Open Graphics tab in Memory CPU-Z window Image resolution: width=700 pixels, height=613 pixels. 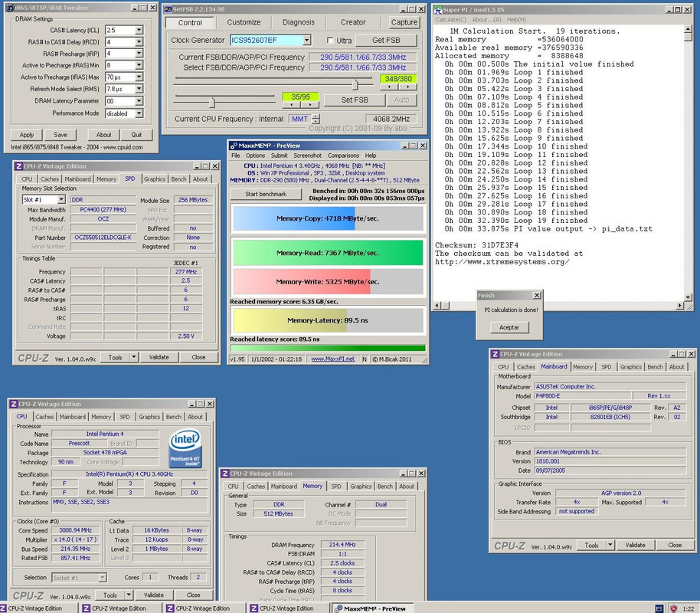(361, 486)
